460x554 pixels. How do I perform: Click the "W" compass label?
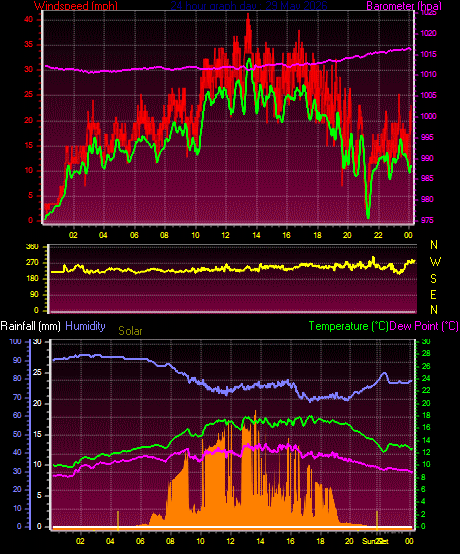(x=435, y=262)
